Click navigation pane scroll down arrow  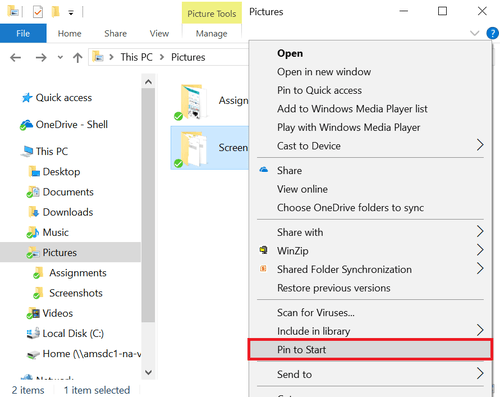(148, 372)
